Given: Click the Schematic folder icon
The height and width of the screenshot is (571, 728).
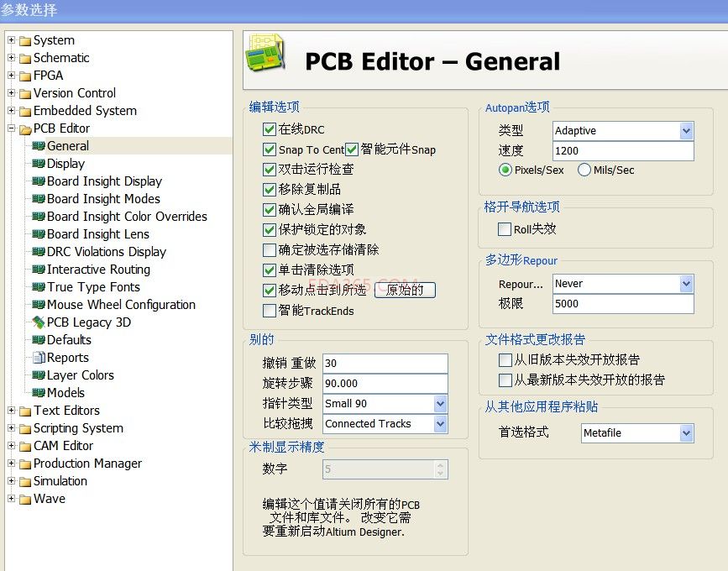Looking at the screenshot, I should pyautogui.click(x=25, y=59).
